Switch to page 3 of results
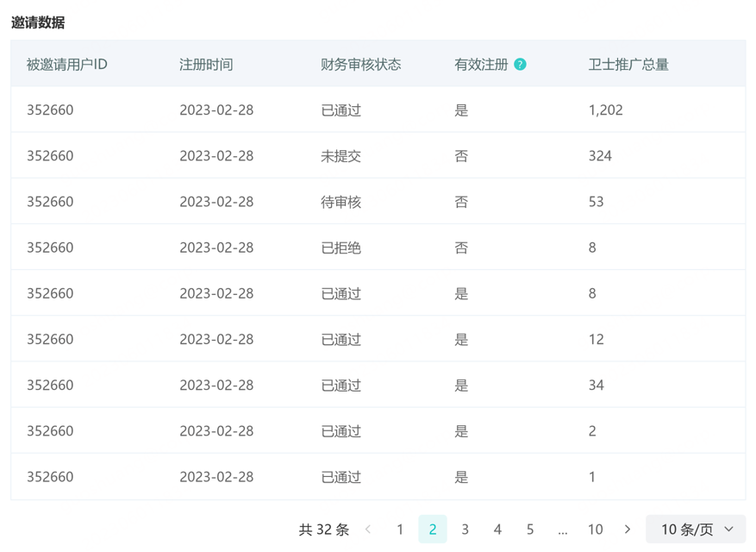This screenshot has width=756, height=552. [x=465, y=530]
